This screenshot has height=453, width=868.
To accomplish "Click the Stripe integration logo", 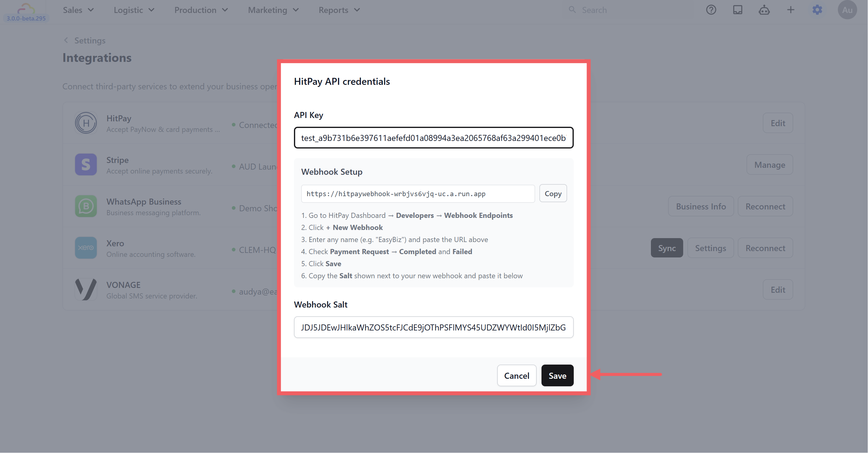I will point(86,164).
